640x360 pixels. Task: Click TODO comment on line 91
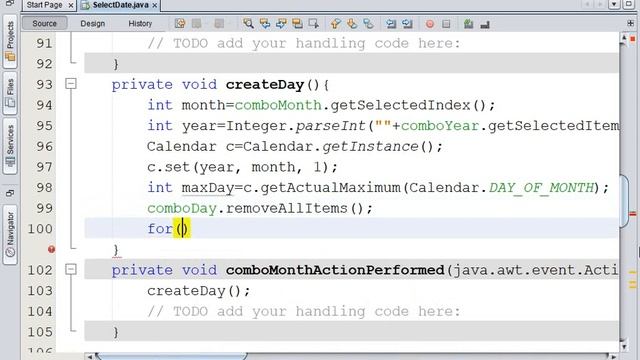tap(303, 43)
